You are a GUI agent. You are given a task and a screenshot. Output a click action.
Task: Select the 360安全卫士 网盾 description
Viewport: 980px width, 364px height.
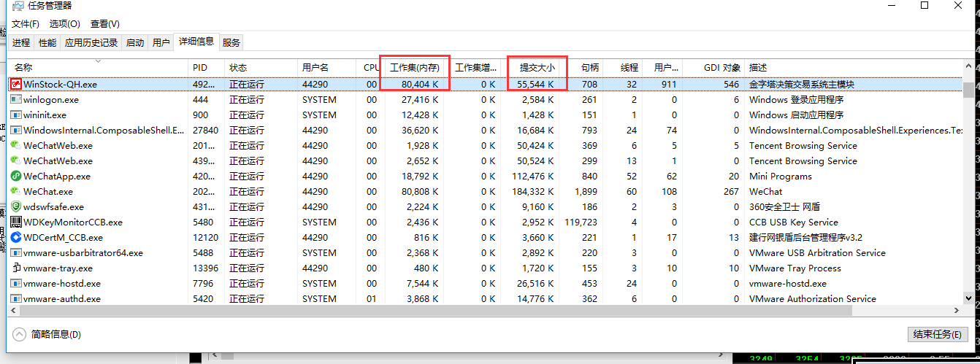coord(784,206)
